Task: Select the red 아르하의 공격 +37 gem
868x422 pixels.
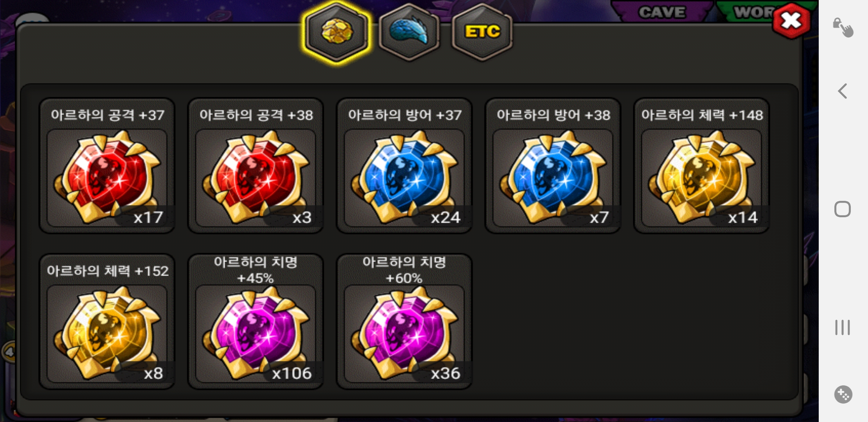Action: coord(107,166)
